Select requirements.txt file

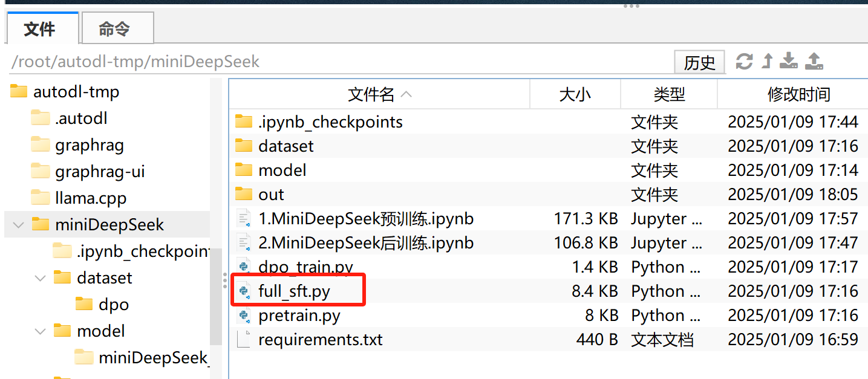[321, 340]
